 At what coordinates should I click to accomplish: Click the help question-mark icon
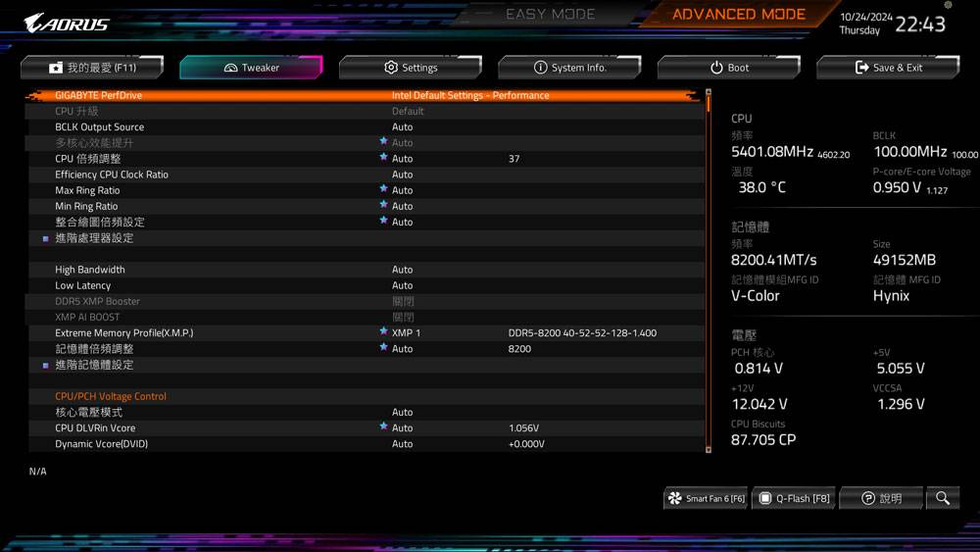[868, 498]
